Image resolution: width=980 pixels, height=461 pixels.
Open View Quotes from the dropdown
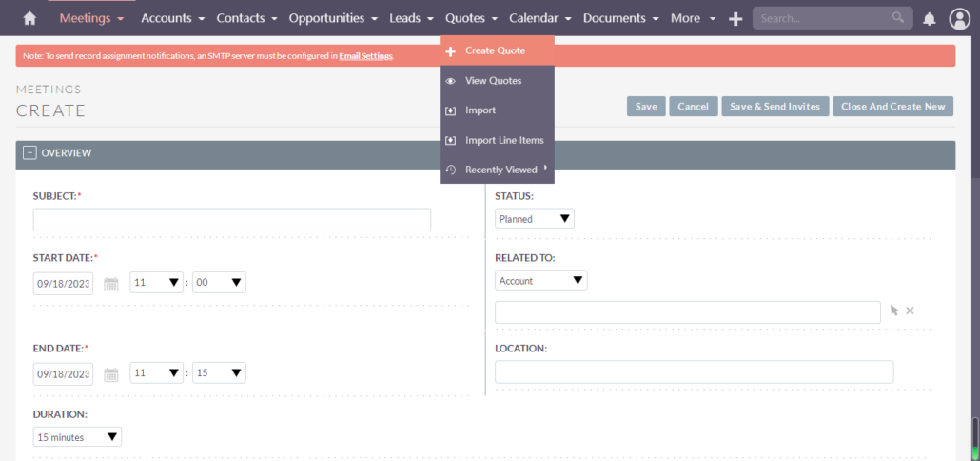[493, 81]
